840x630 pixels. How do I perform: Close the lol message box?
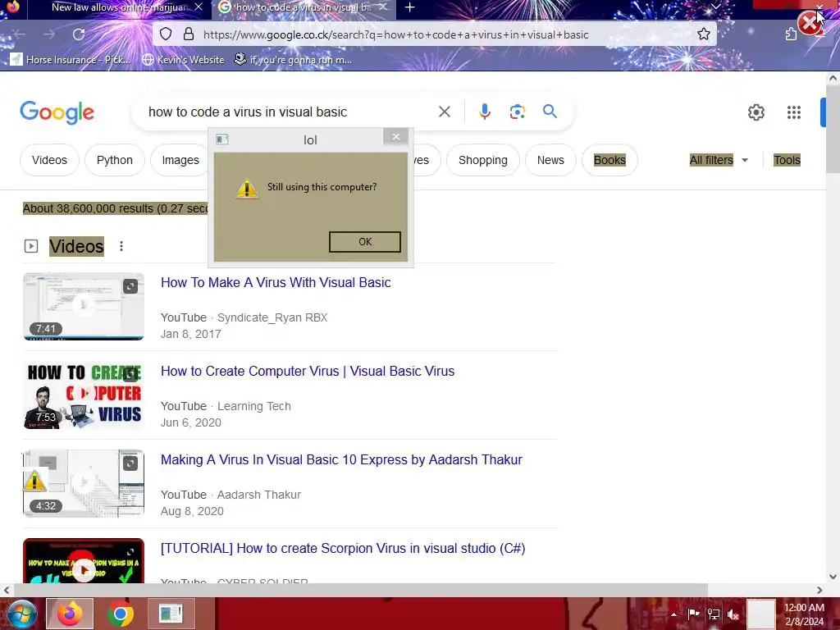tap(396, 137)
